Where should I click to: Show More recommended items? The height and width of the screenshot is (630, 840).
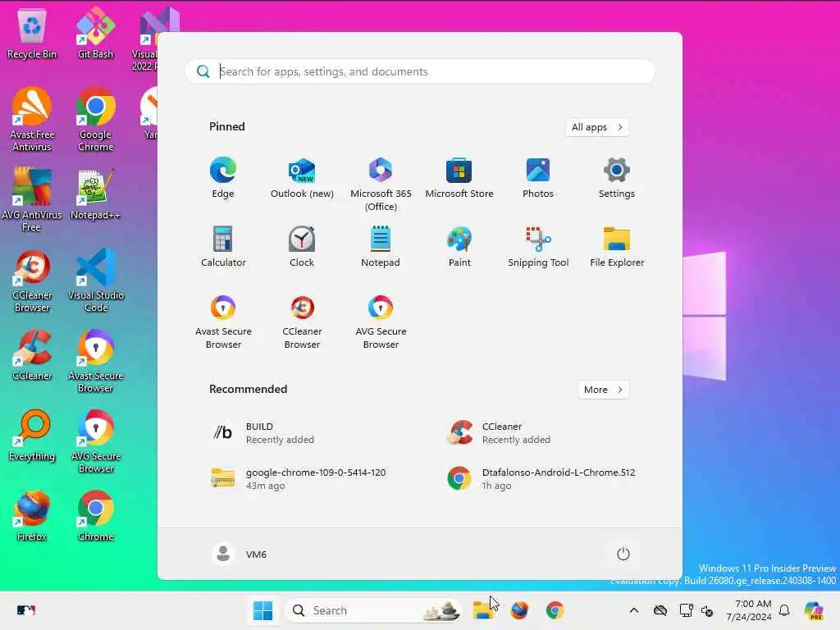click(x=603, y=390)
